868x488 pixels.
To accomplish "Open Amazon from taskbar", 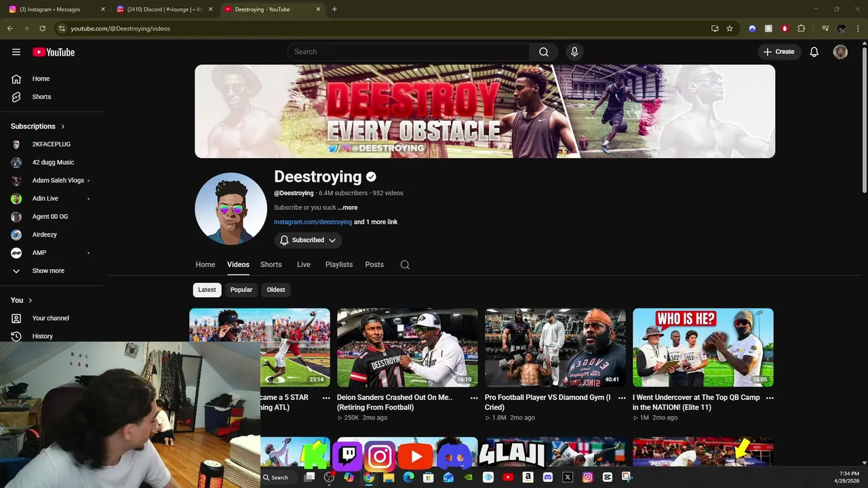I will [528, 477].
